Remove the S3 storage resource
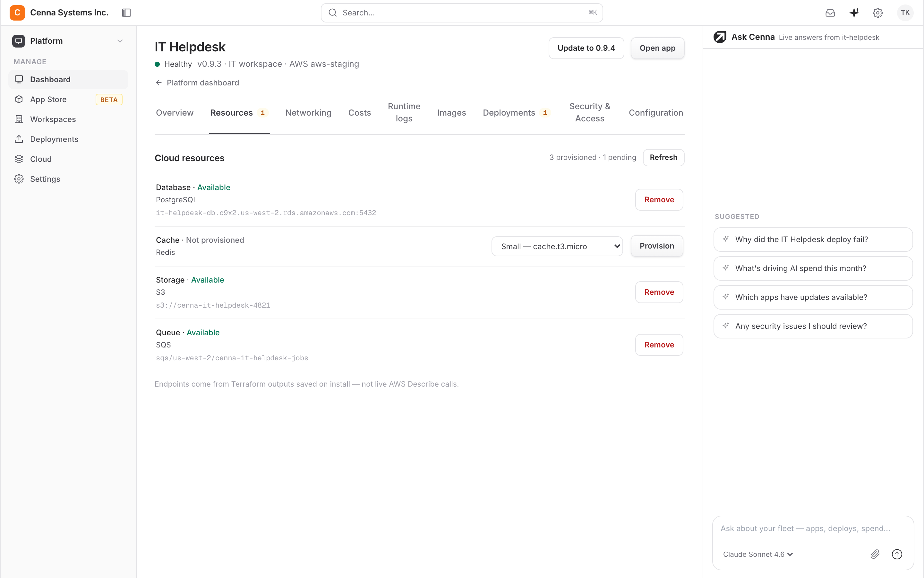The height and width of the screenshot is (578, 924). tap(659, 292)
